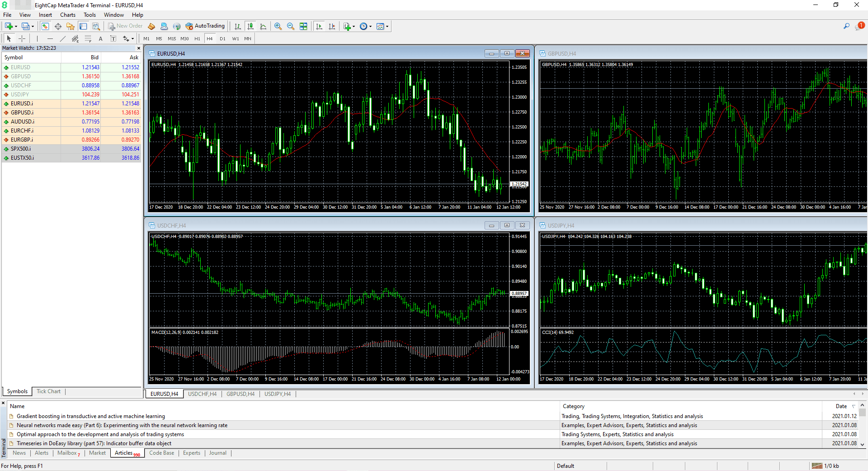Zoom in on the active chart
This screenshot has width=868, height=471.
(278, 26)
